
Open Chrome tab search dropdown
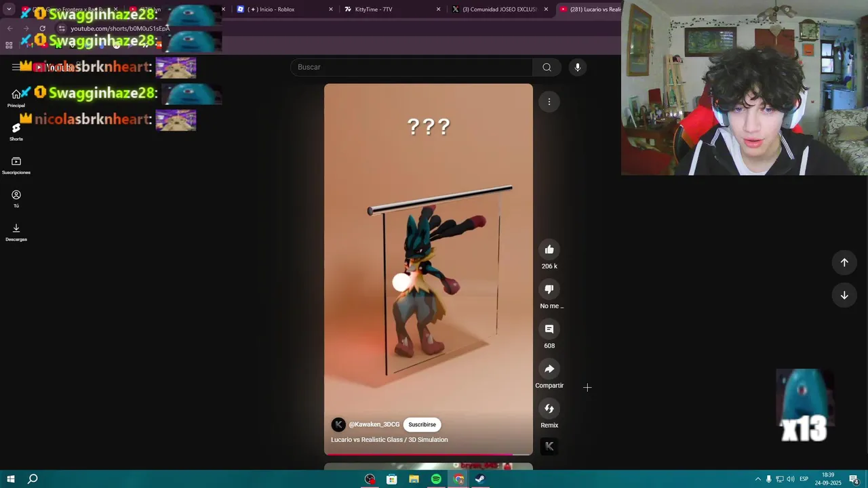pyautogui.click(x=9, y=9)
